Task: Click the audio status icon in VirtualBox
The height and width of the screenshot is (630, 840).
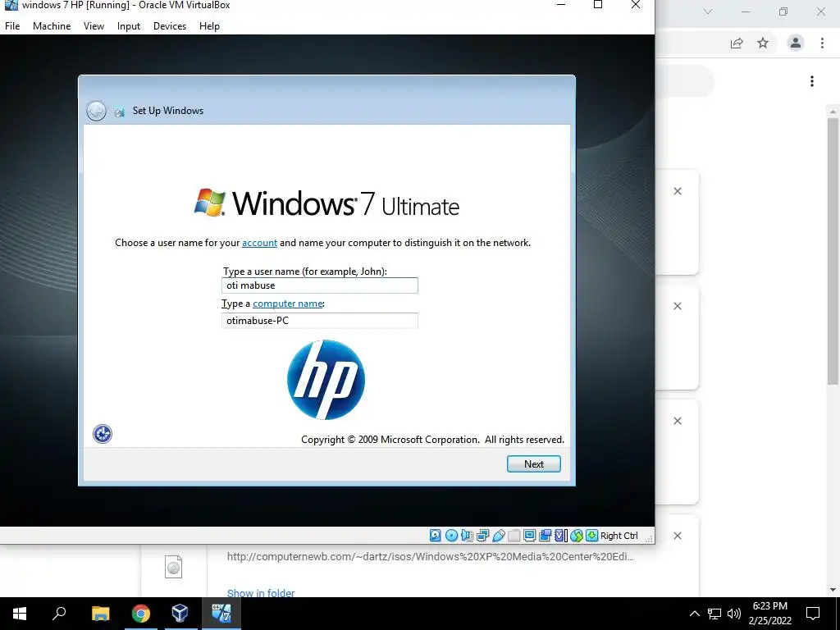Action: coord(467,535)
